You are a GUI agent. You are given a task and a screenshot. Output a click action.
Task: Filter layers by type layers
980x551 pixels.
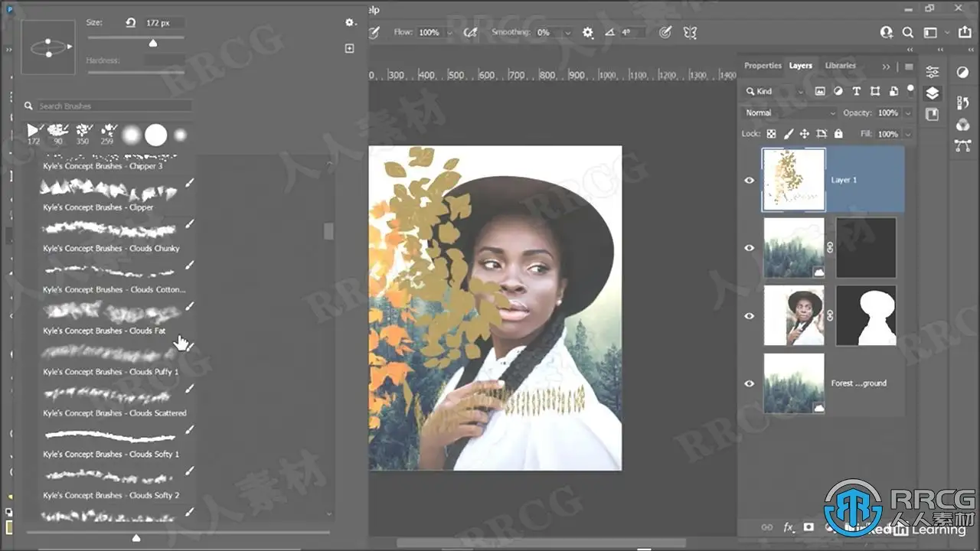856,91
